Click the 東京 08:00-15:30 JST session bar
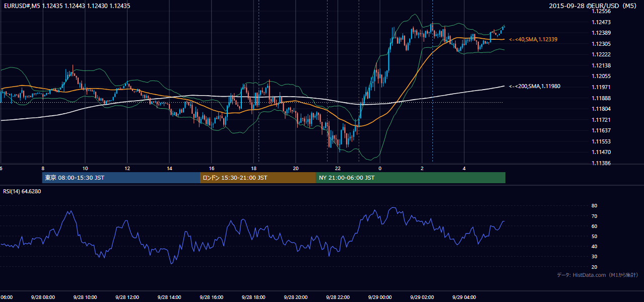Screen dimensions: 644x302 (x=121, y=178)
